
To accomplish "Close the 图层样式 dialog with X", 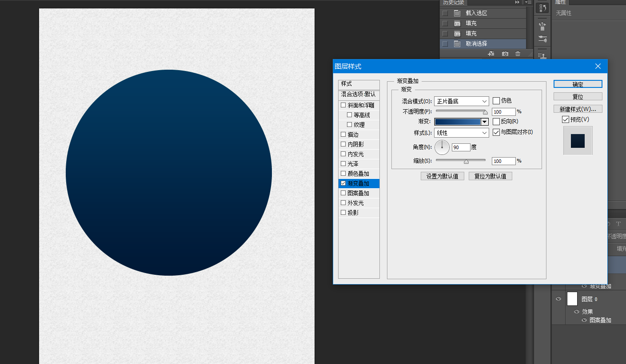I will pyautogui.click(x=598, y=66).
